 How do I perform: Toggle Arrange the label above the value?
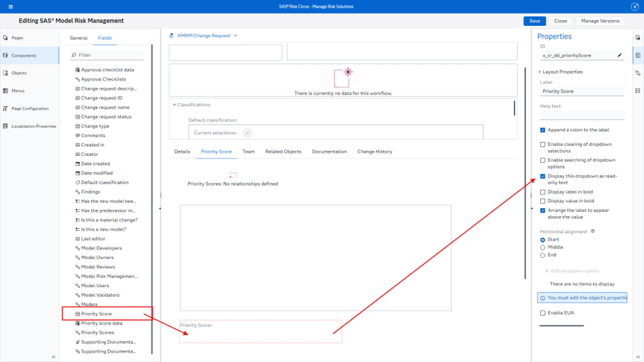[x=543, y=211]
